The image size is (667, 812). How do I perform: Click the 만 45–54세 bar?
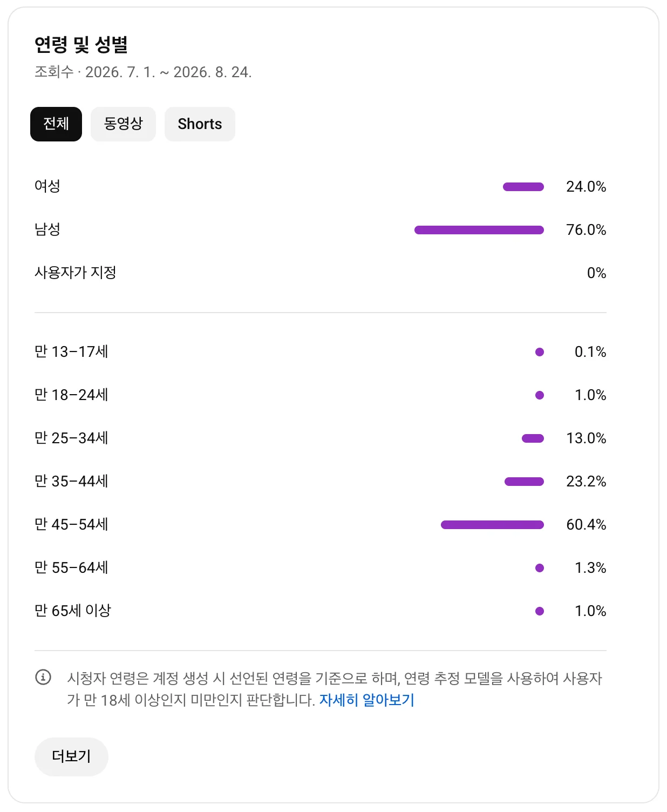tap(492, 525)
